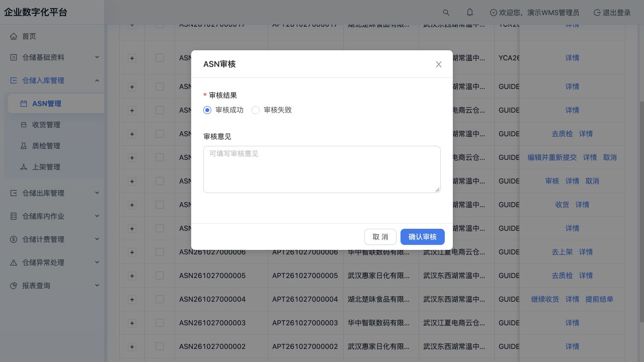
Task: Click the 退出登录 logout link
Action: pos(612,13)
